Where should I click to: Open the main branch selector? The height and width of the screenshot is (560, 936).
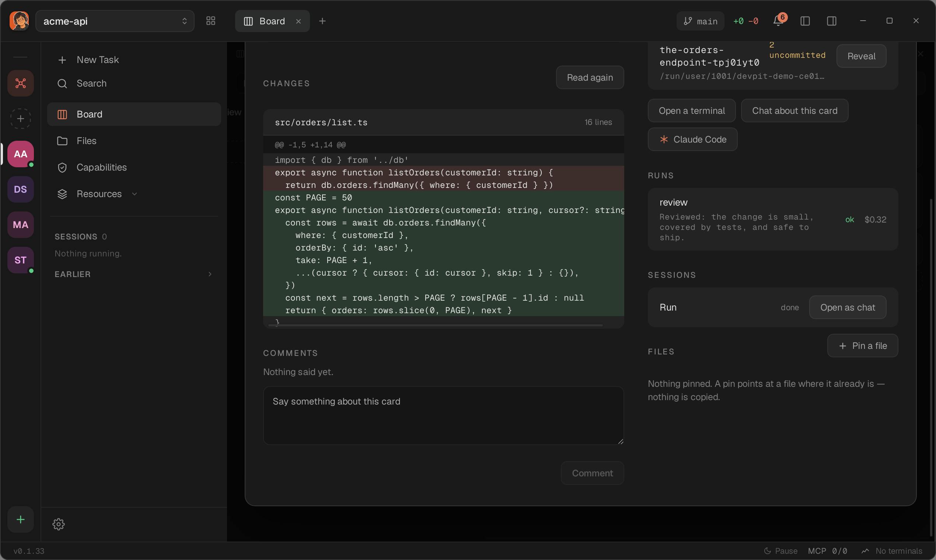coord(701,21)
